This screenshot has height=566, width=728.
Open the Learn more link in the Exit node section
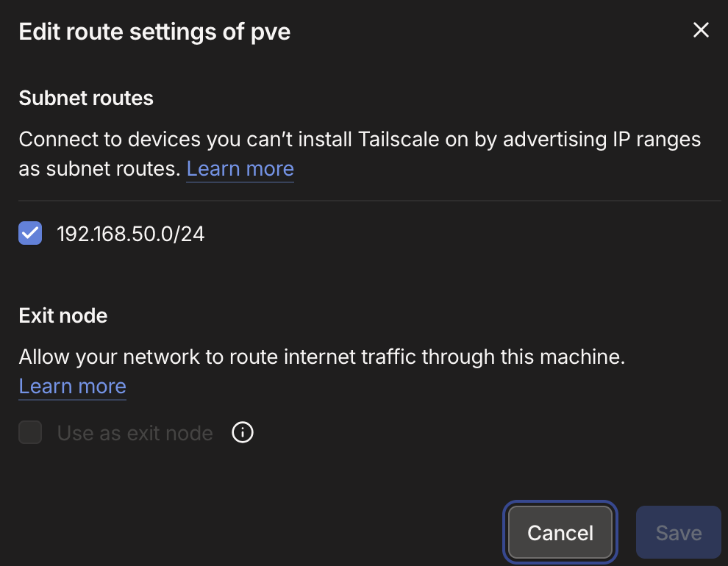point(71,386)
